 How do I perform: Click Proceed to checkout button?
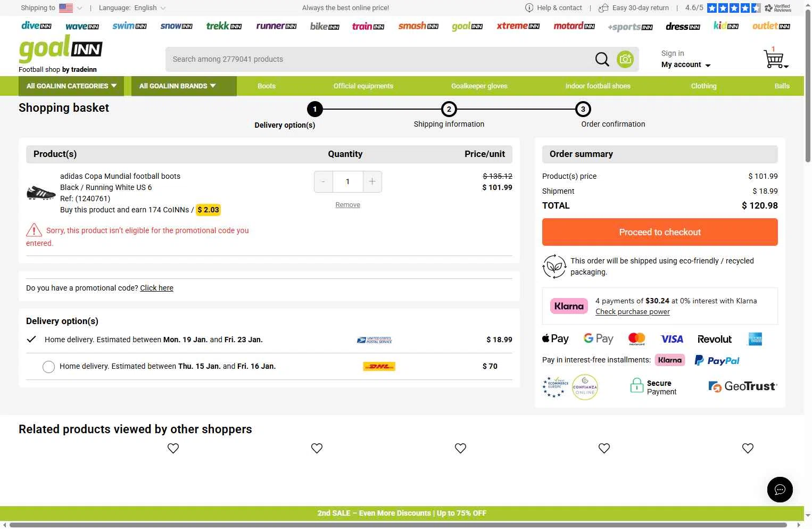click(660, 232)
